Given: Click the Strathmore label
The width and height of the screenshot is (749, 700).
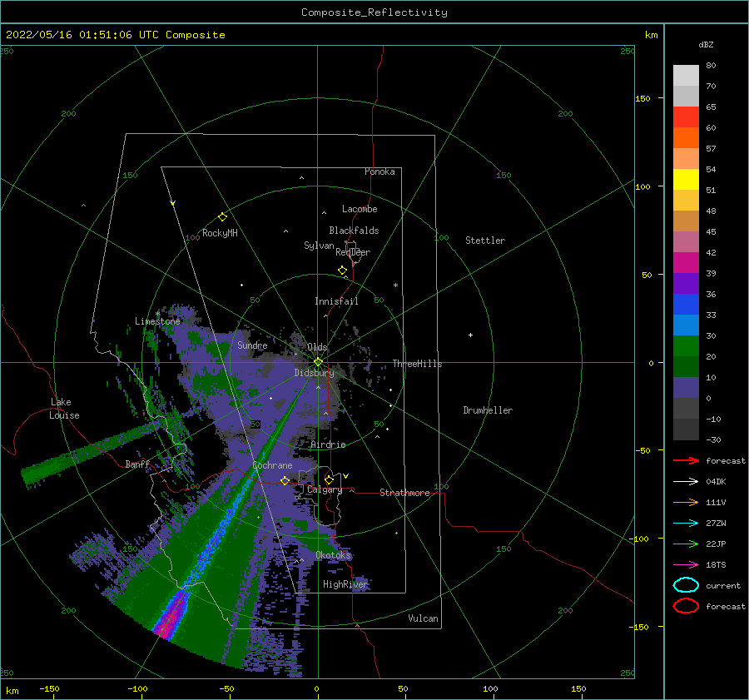Looking at the screenshot, I should 404,493.
